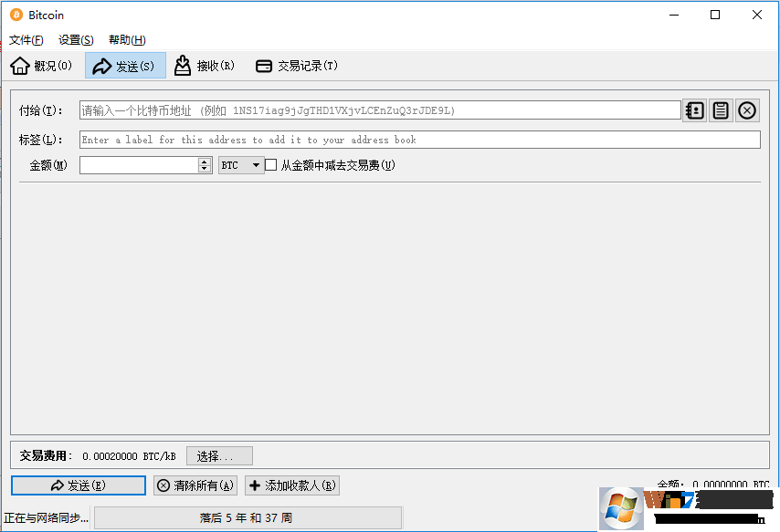Increase amount with the up spinner arrow
The height and width of the screenshot is (532, 780).
point(205,162)
